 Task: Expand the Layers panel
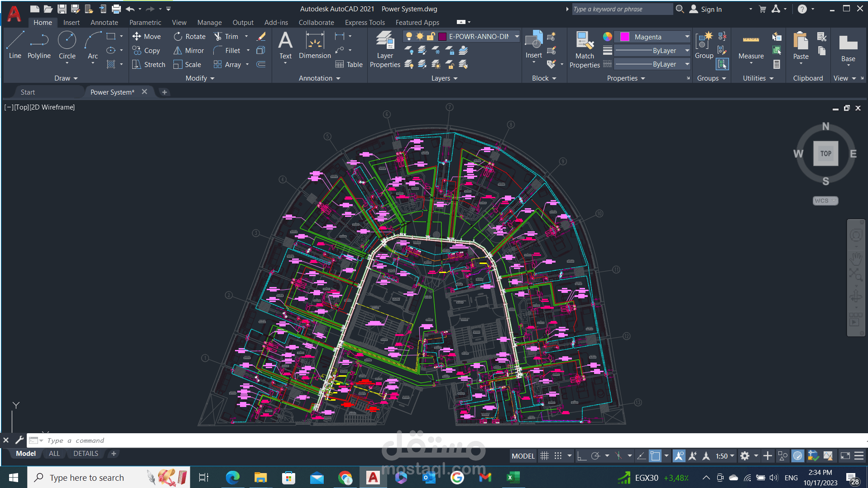pos(445,78)
